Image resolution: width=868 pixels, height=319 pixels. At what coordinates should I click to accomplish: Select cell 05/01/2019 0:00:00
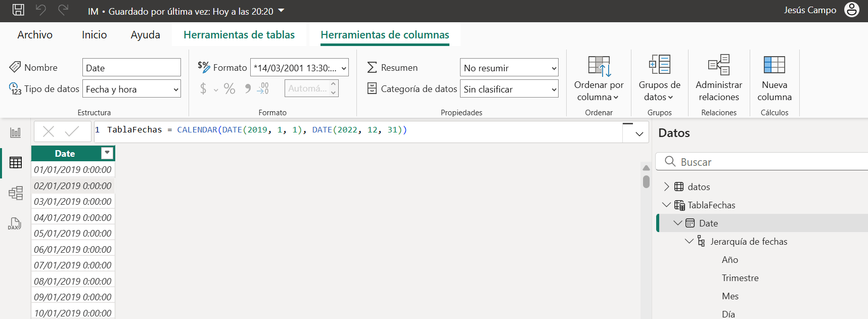[73, 233]
